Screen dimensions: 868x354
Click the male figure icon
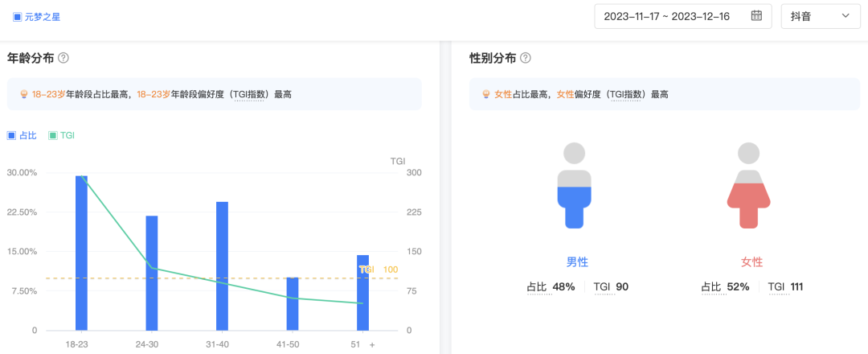[574, 185]
